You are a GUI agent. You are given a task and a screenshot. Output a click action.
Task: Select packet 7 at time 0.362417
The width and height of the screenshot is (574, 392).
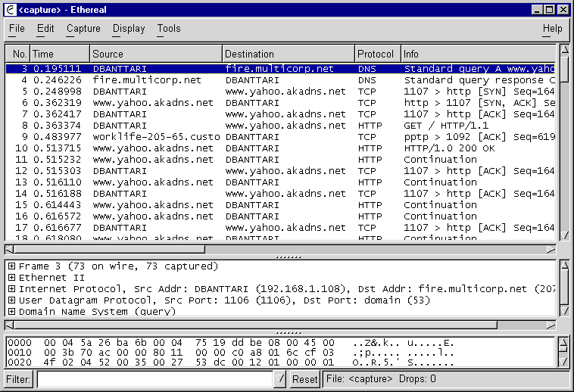click(280, 114)
